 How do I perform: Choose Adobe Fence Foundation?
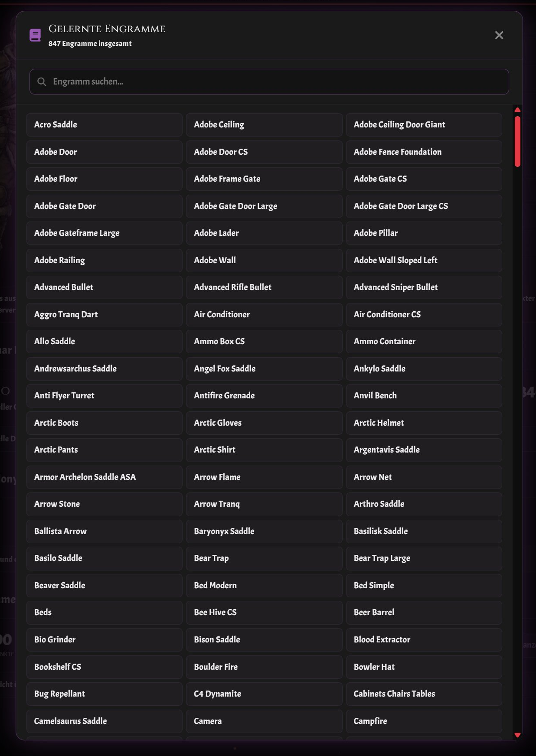[424, 152]
